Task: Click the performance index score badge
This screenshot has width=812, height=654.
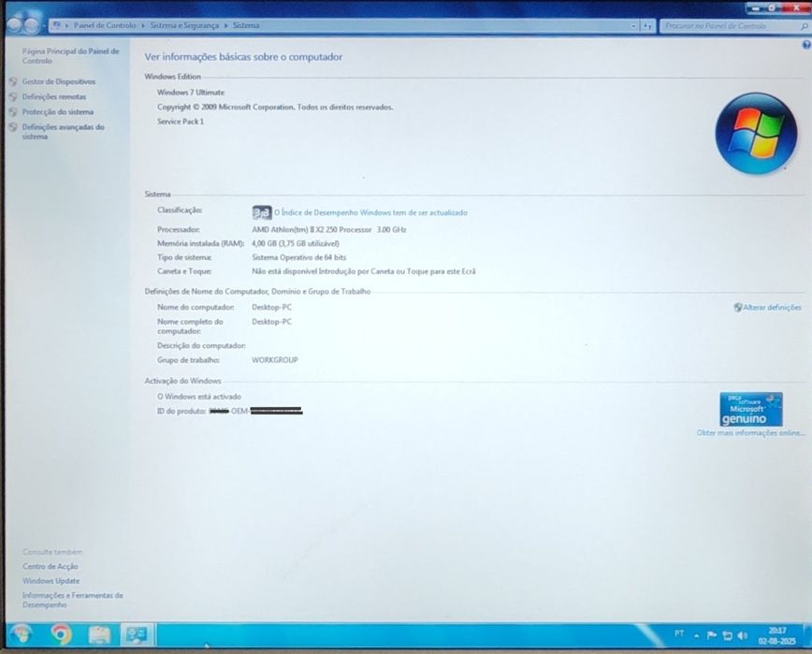Action: pyautogui.click(x=262, y=212)
